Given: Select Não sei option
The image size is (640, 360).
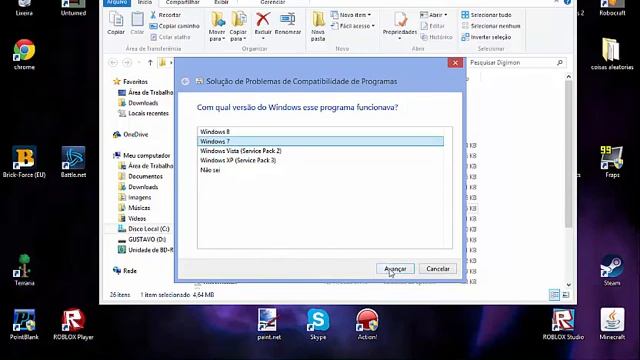Looking at the screenshot, I should pos(320,170).
